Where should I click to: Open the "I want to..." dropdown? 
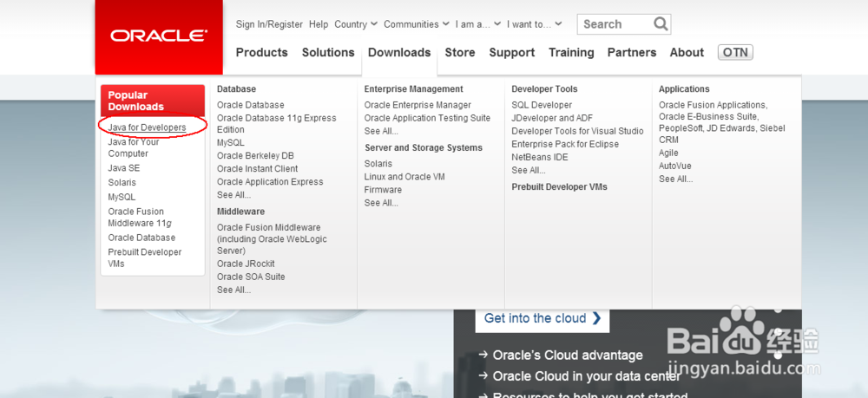point(535,24)
